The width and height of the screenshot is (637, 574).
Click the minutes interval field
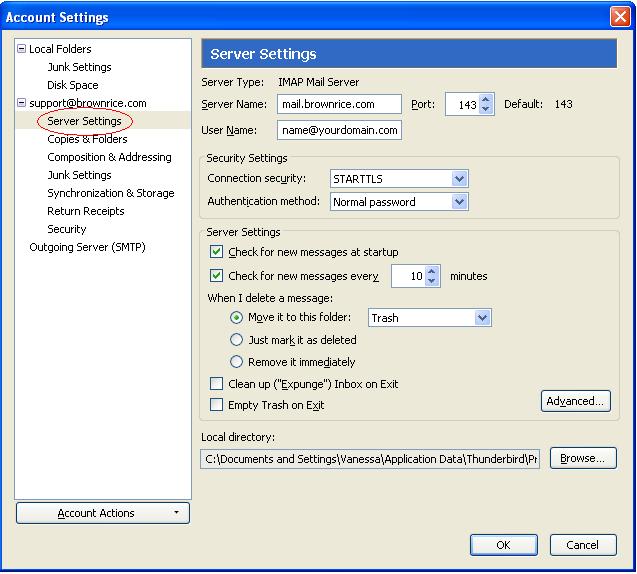click(408, 276)
